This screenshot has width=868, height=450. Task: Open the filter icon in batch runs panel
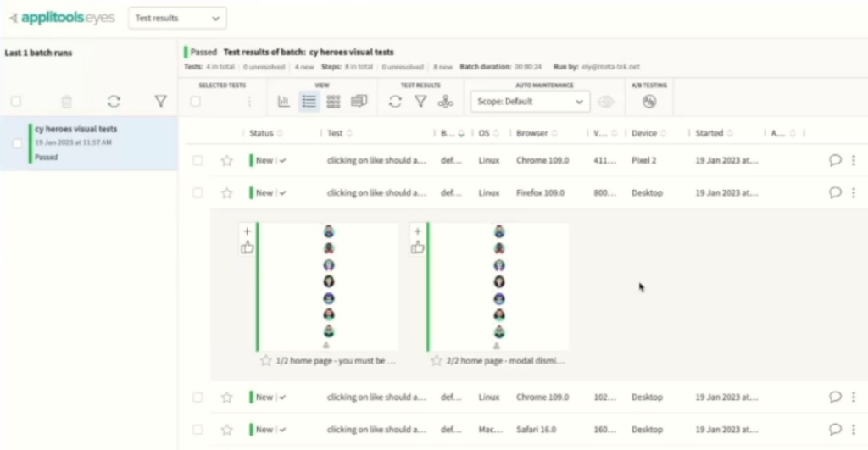[x=160, y=102]
